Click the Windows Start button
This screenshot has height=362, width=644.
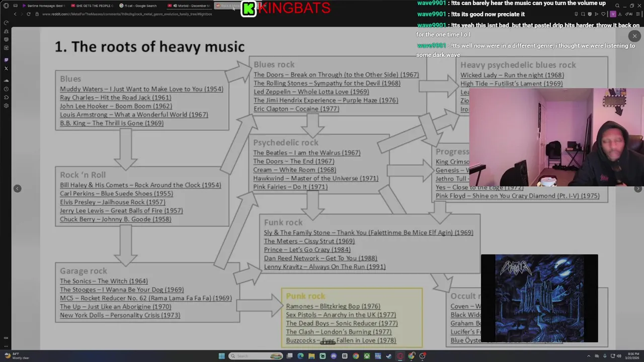(222, 356)
